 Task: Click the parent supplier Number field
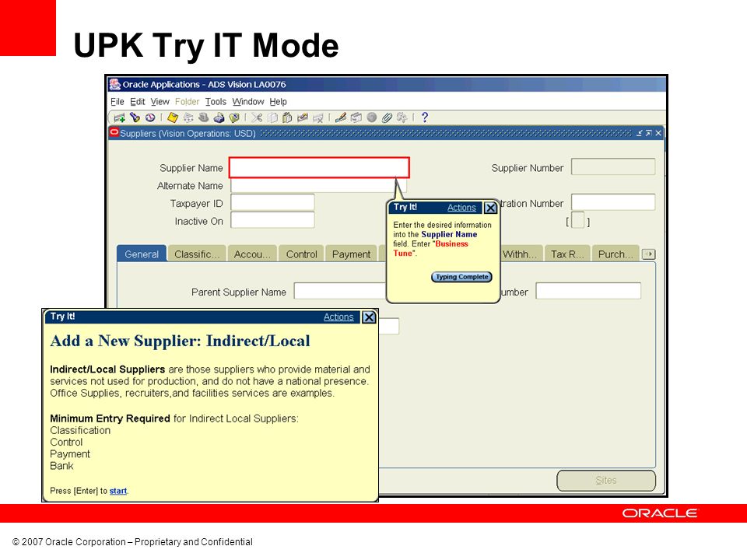(x=588, y=291)
